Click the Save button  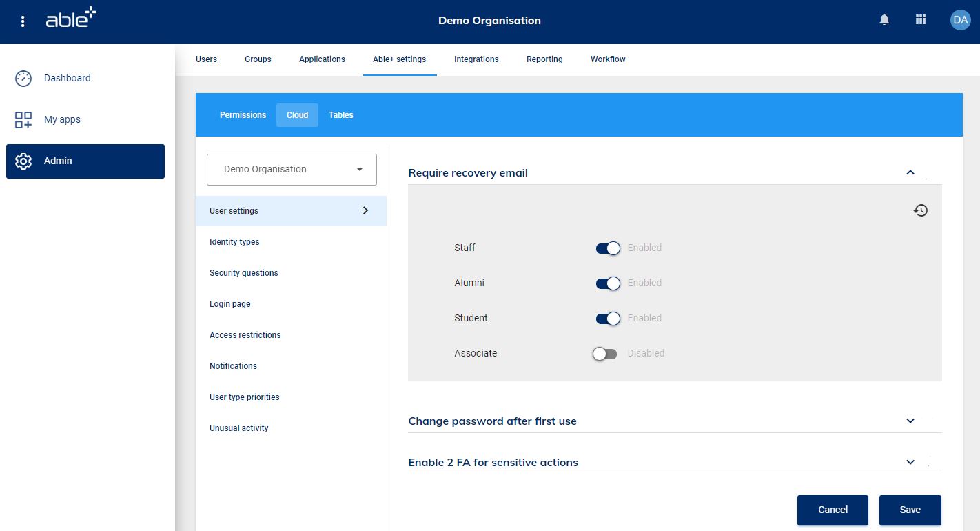click(910, 510)
